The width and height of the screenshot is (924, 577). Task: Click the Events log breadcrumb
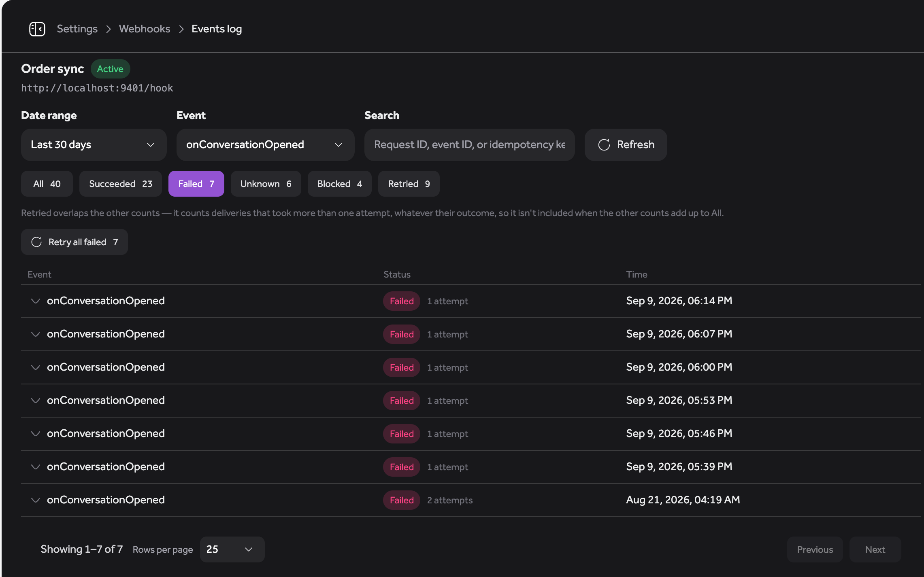click(x=217, y=29)
